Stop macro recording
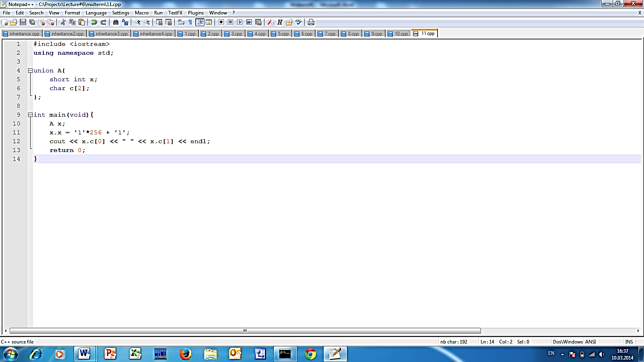The height and width of the screenshot is (362, 644). click(x=231, y=23)
